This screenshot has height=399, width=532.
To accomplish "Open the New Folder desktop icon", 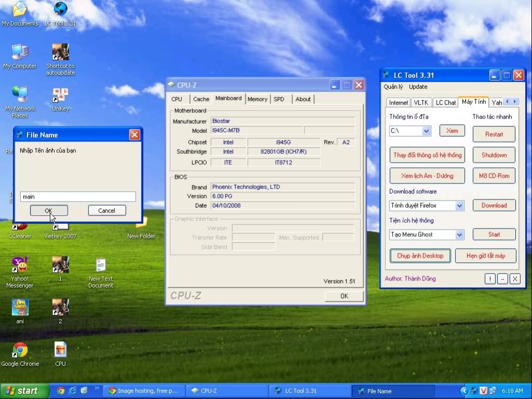I will [x=141, y=229].
